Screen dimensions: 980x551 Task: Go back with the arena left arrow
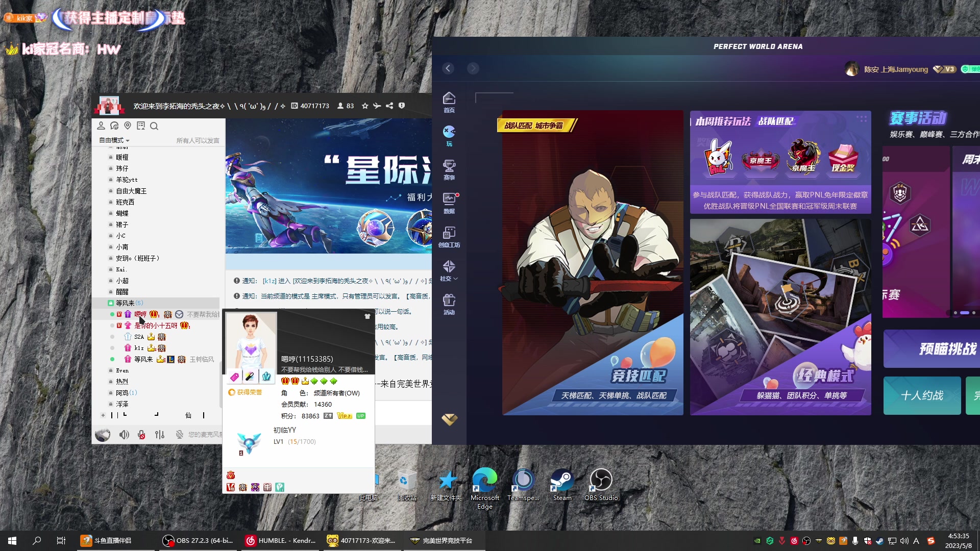(x=448, y=68)
